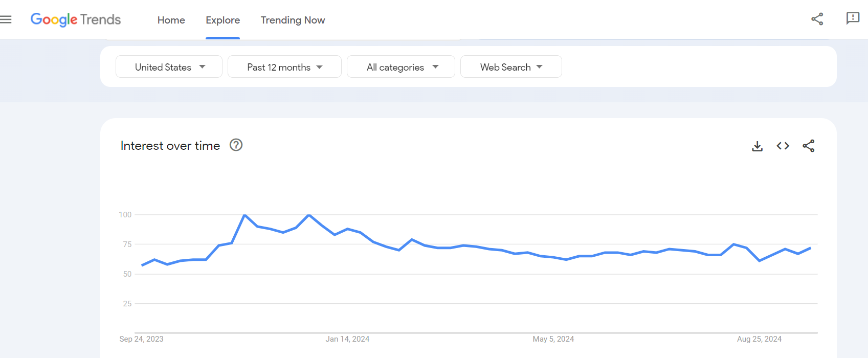Viewport: 868px width, 358px height.
Task: Open help for Interest over time
Action: 236,145
